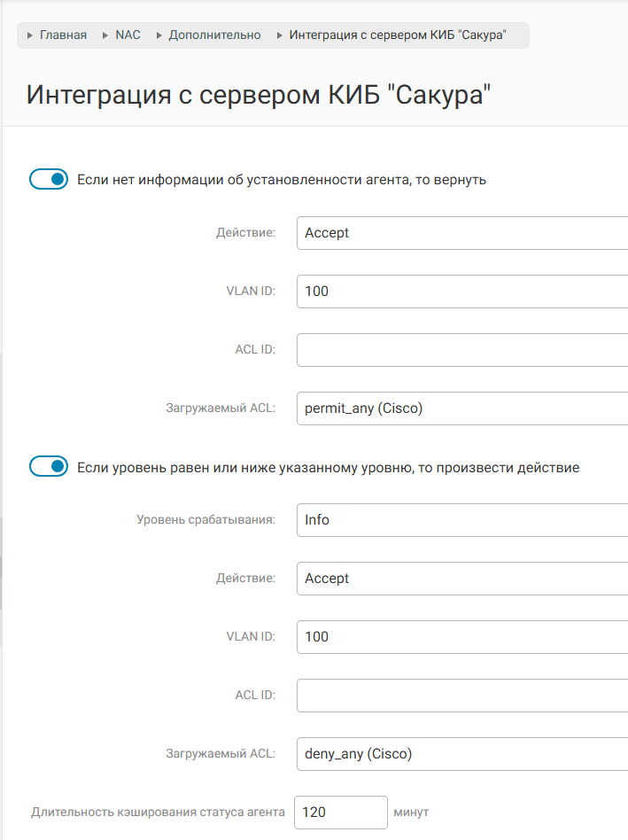This screenshot has width=628, height=840.
Task: Go to Главная in the breadcrumbs
Action: coord(63,35)
